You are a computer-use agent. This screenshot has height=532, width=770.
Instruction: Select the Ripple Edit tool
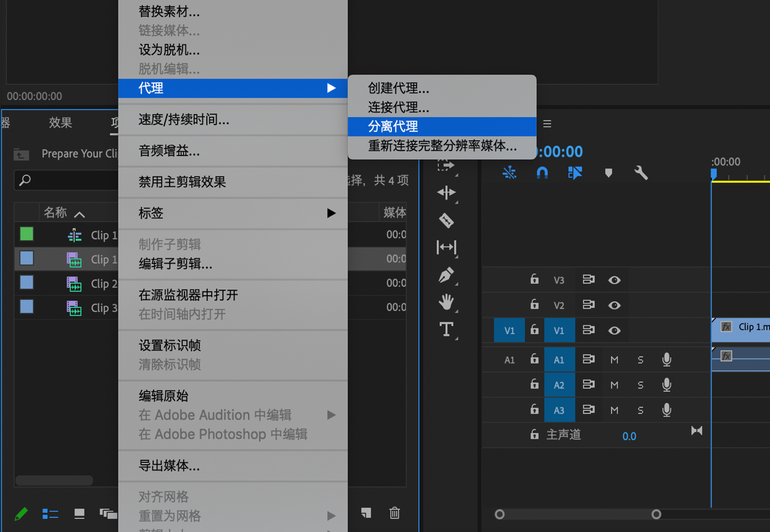[446, 193]
